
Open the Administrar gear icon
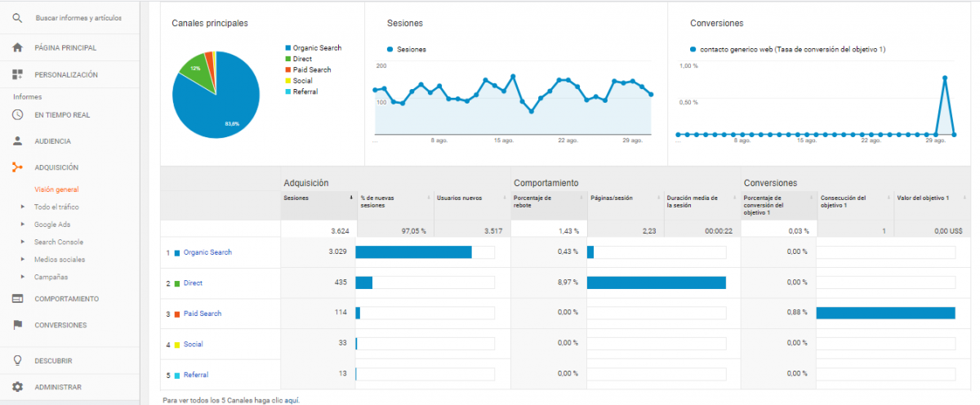pos(17,387)
